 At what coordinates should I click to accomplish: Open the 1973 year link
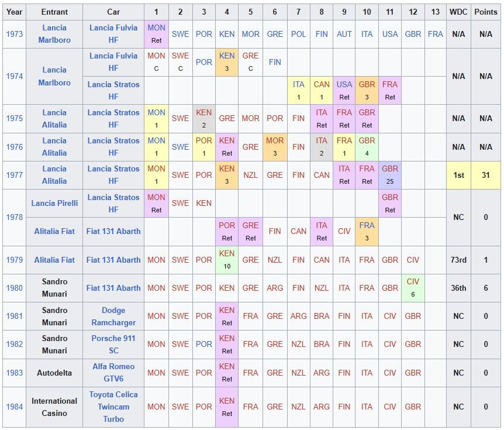14,34
